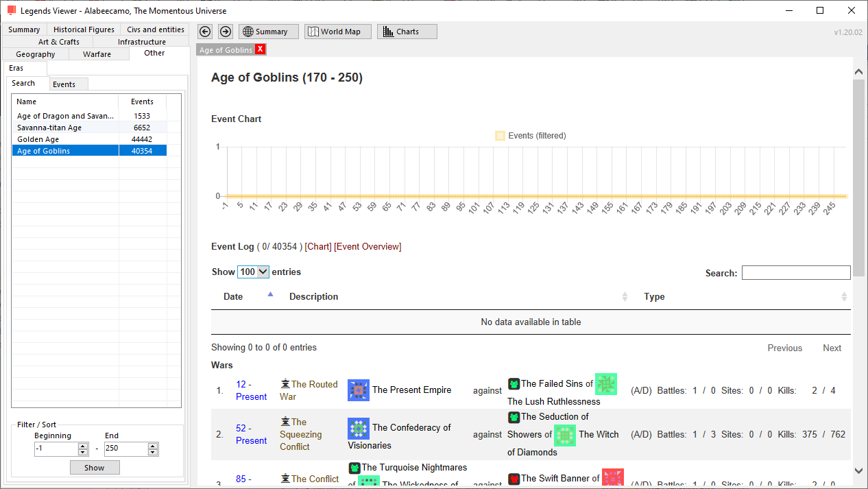Switch to the Historical Figures tab
868x489 pixels.
[84, 29]
